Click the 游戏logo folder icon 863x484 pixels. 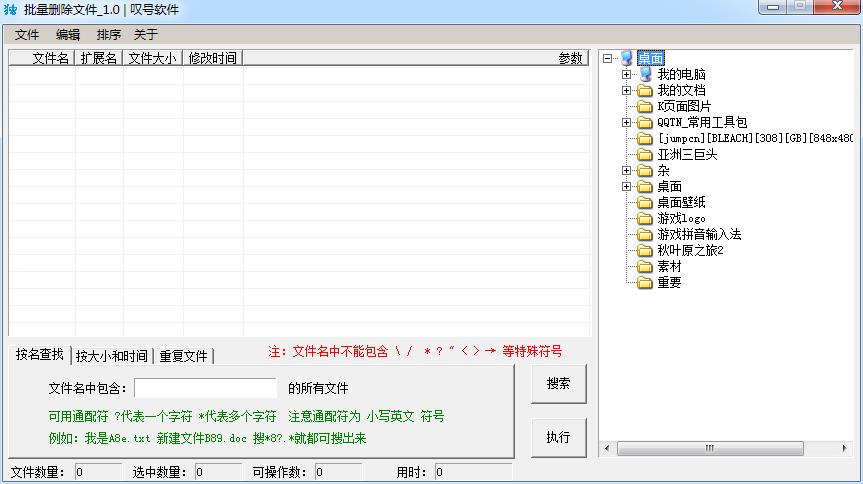(x=644, y=219)
